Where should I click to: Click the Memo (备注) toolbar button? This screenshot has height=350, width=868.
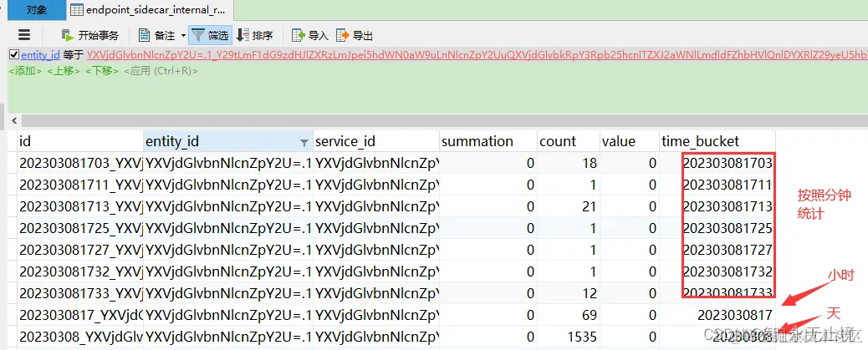(156, 35)
